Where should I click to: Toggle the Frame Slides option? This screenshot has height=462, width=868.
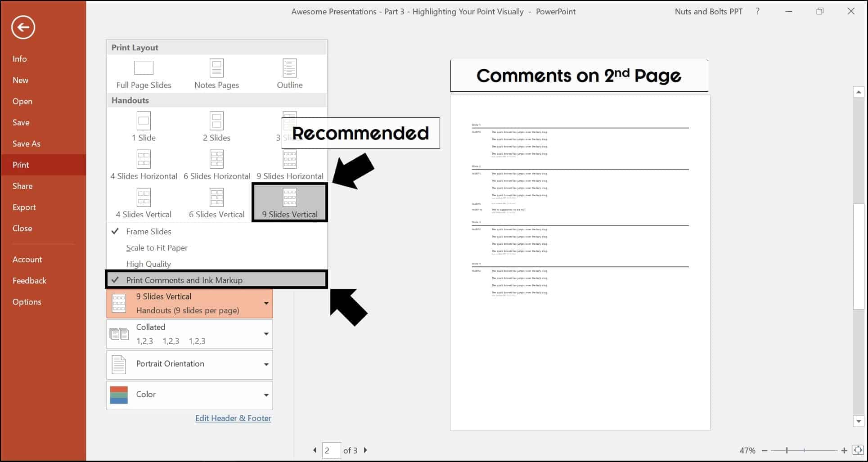coord(149,231)
